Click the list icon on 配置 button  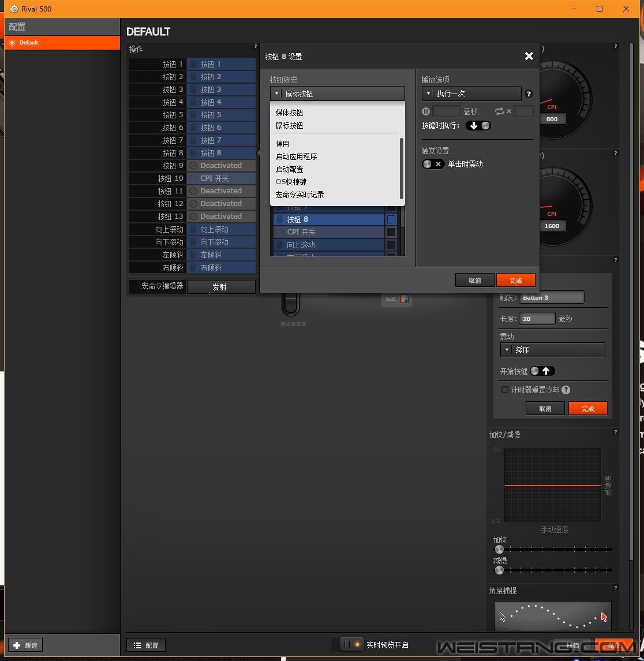click(x=137, y=645)
